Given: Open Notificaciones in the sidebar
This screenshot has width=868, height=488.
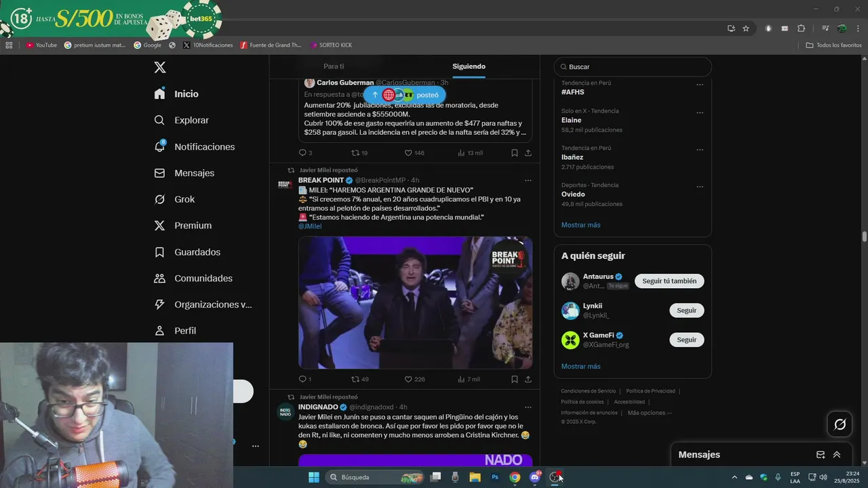Looking at the screenshot, I should pyautogui.click(x=195, y=146).
